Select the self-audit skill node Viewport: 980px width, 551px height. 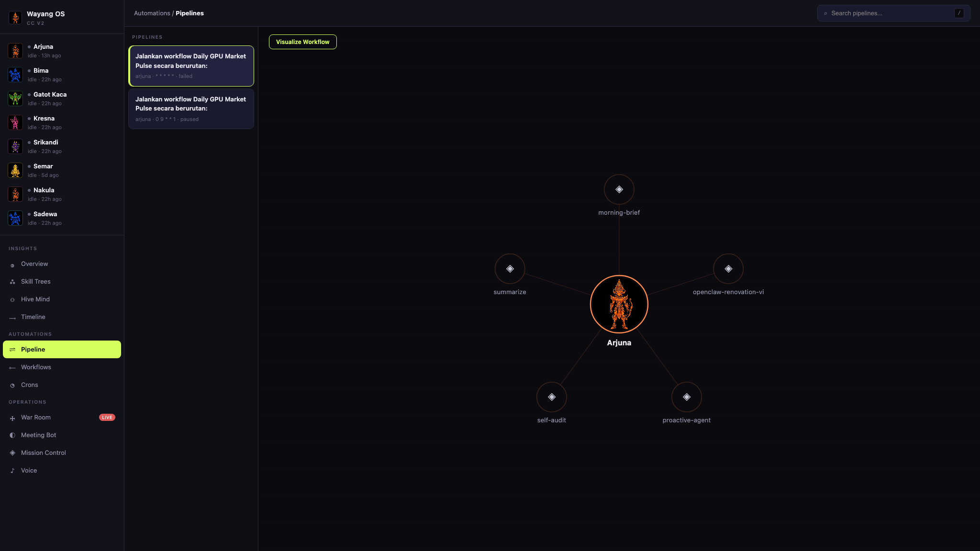coord(552,397)
